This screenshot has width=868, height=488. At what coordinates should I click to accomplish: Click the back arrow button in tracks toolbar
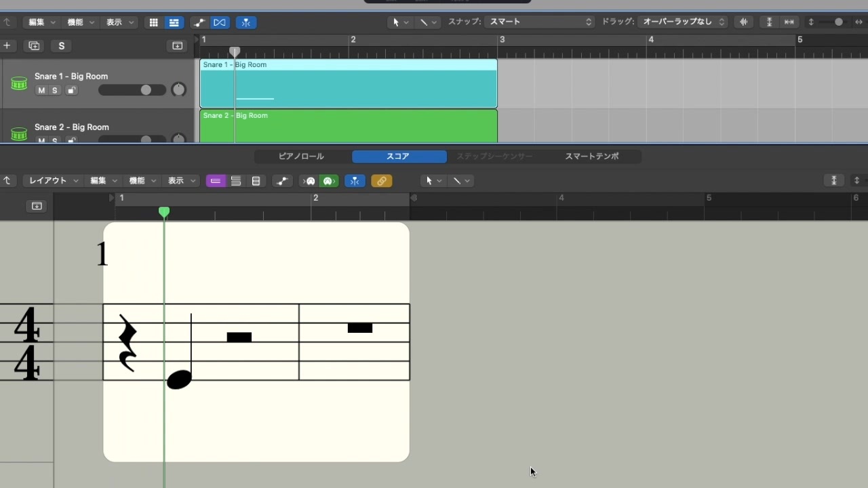[7, 22]
